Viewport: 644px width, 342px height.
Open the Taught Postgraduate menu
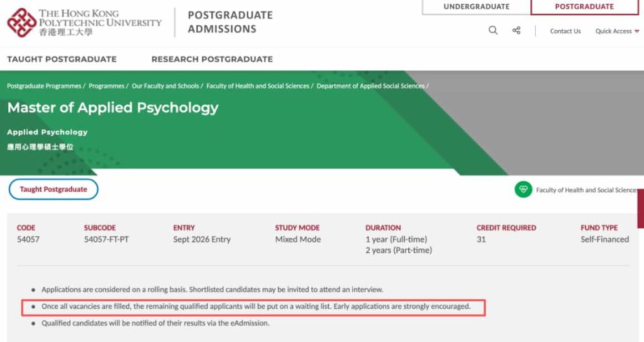[x=62, y=59]
